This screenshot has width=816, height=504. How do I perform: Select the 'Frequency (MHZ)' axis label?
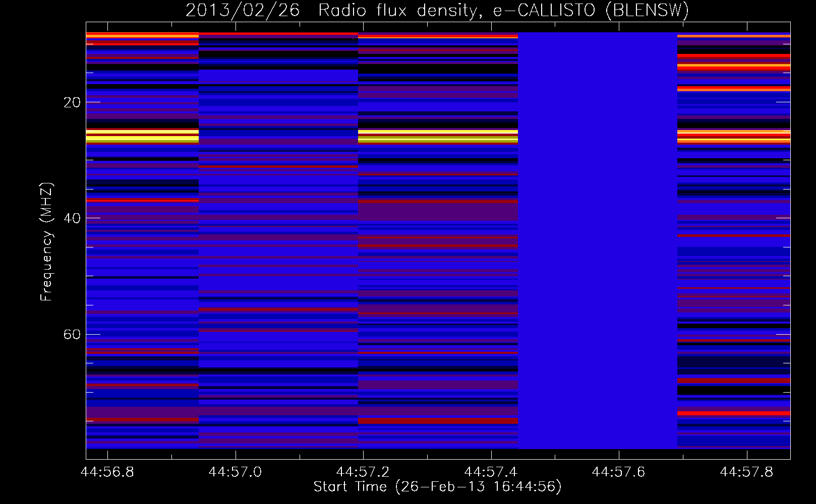click(x=46, y=242)
